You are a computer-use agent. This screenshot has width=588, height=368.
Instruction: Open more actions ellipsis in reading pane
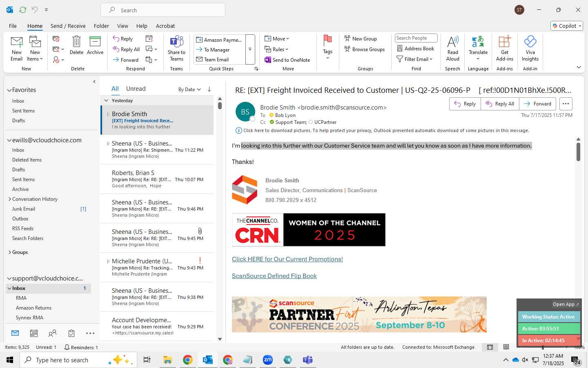coord(566,104)
